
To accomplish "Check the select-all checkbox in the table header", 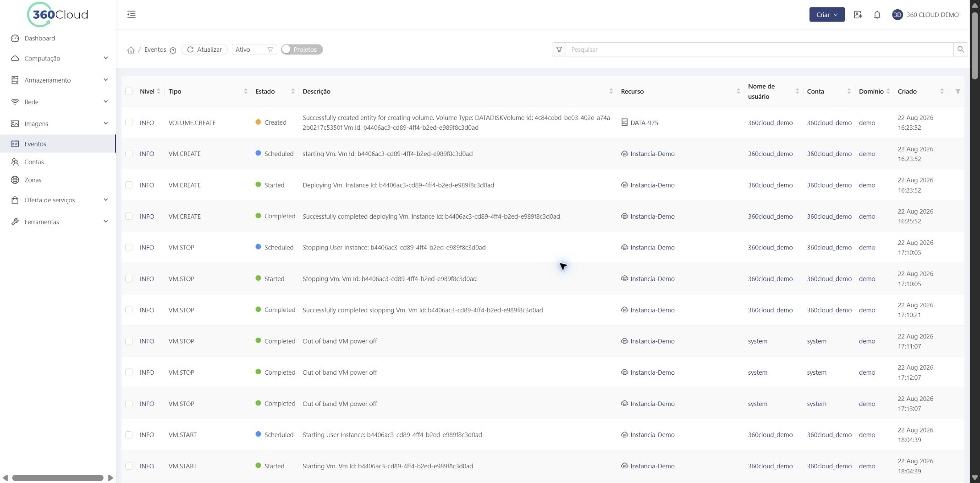I will 129,91.
